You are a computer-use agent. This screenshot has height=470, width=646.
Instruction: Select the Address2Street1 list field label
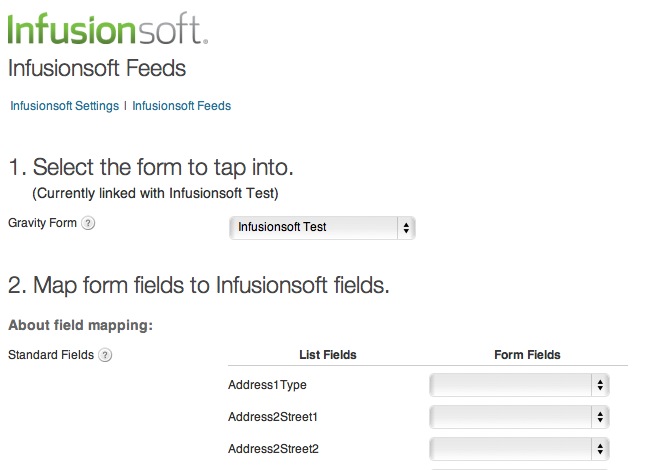coord(273,417)
